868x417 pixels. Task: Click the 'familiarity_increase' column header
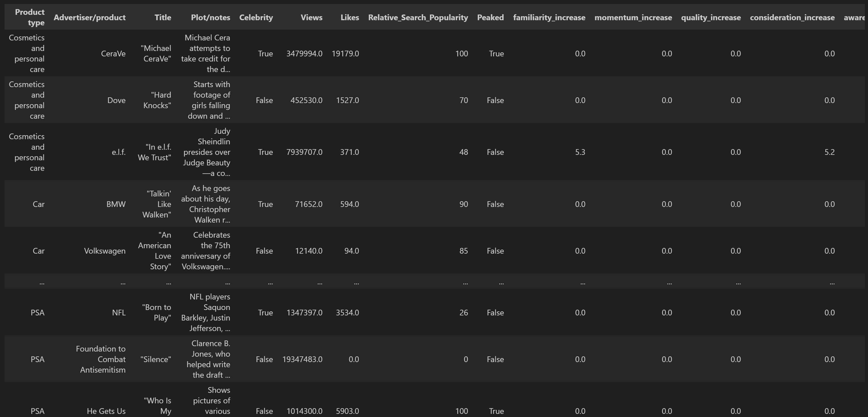(x=549, y=18)
